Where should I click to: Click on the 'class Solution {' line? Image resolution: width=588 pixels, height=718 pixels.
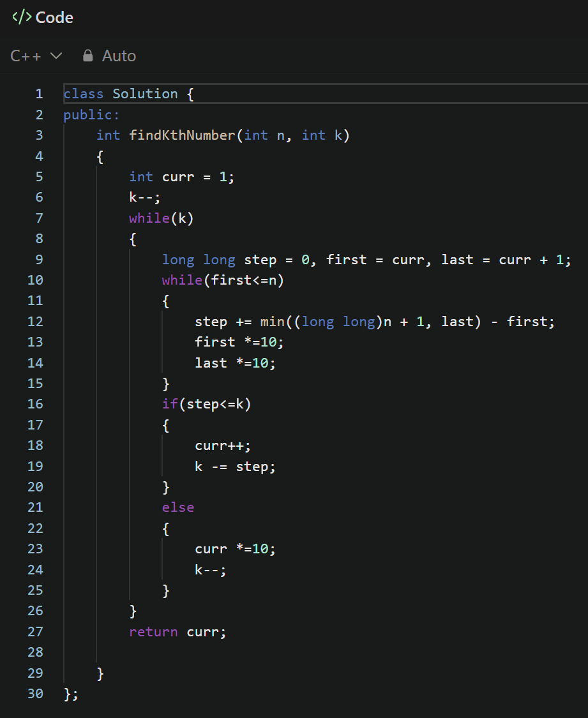(x=128, y=94)
